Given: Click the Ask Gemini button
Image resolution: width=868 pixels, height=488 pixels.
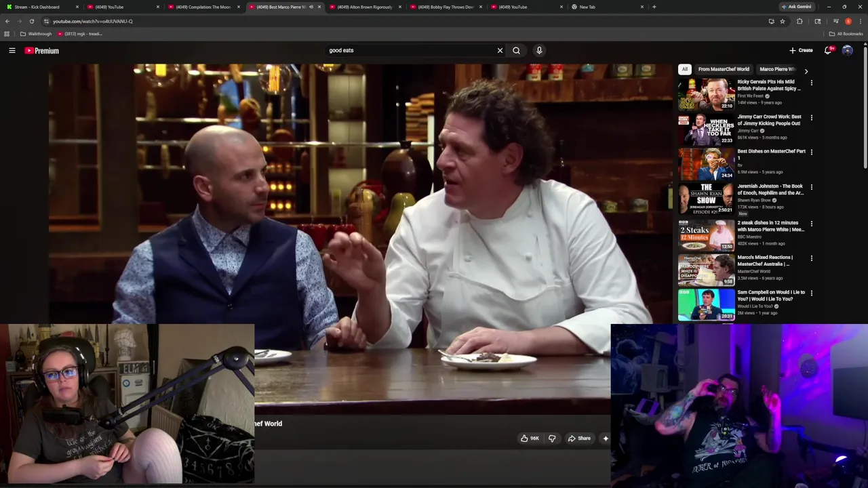Looking at the screenshot, I should coord(796,7).
